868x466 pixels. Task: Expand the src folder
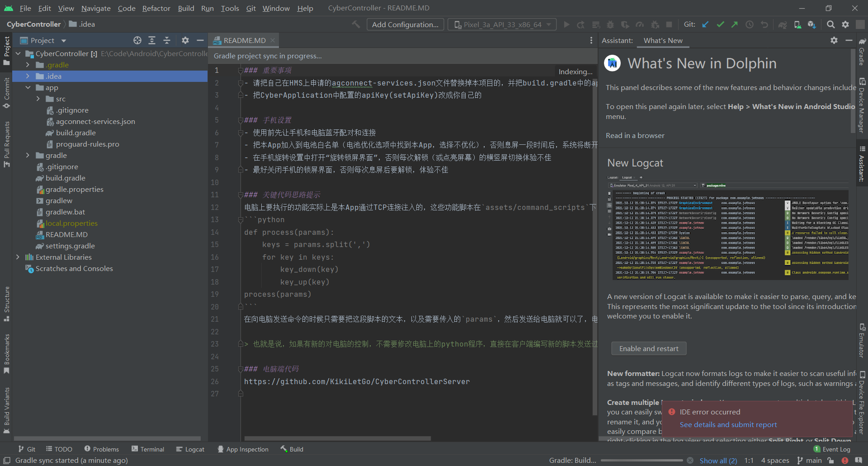point(38,99)
